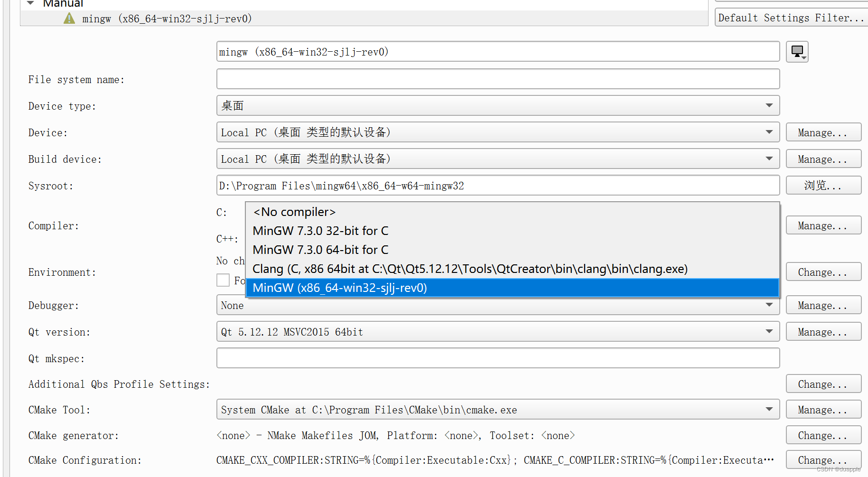Click Manage next to Build device
The image size is (868, 477).
[x=823, y=159]
